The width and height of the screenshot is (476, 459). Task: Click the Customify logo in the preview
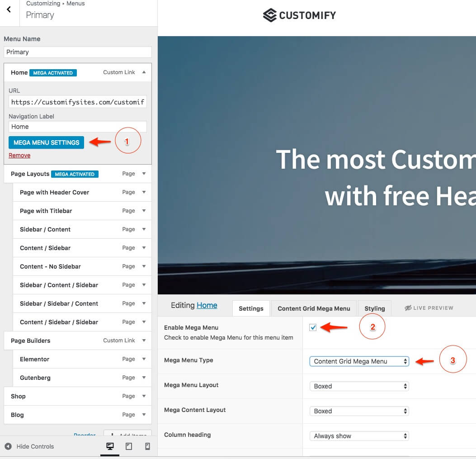(299, 15)
